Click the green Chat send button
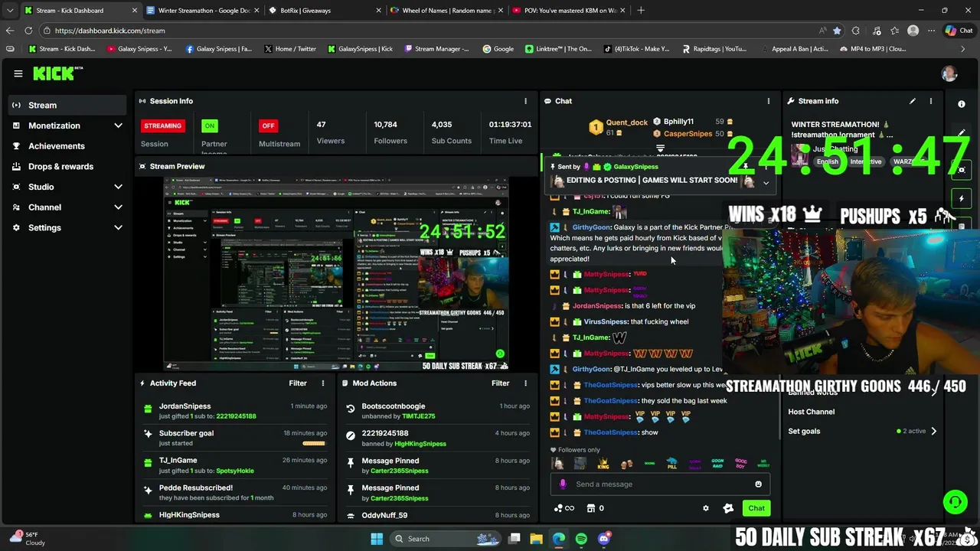 (x=756, y=508)
